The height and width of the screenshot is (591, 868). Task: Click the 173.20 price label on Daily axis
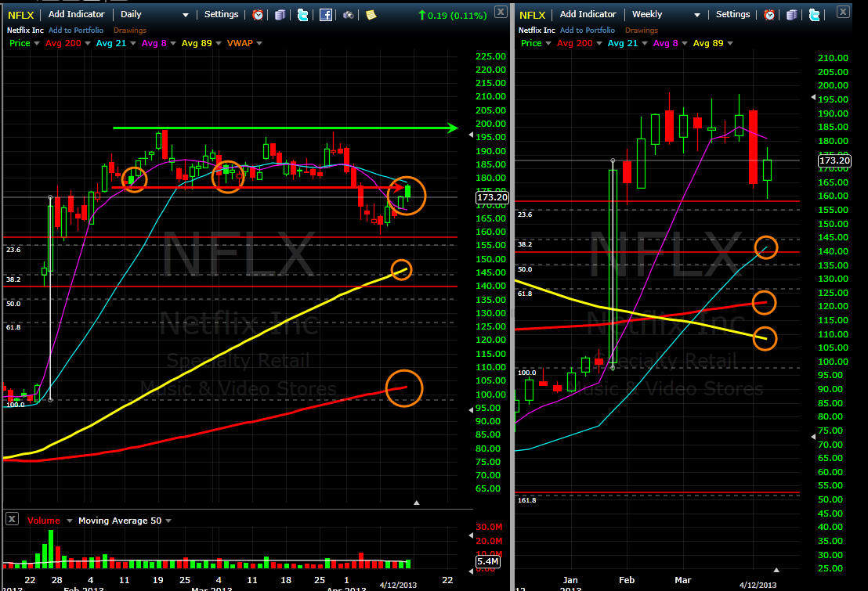[x=492, y=197]
